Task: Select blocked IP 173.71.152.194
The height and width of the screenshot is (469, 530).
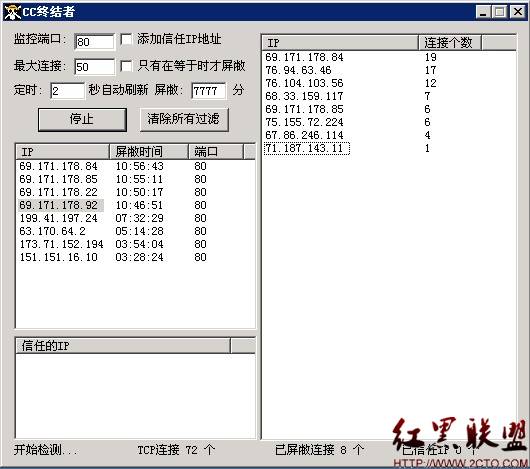Action: coord(61,244)
